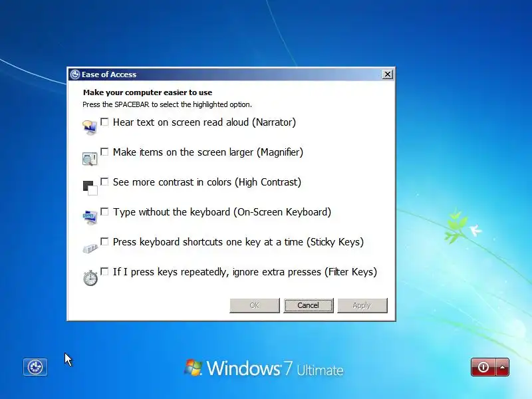The image size is (532, 399).
Task: Click the Apply button
Action: coord(362,305)
